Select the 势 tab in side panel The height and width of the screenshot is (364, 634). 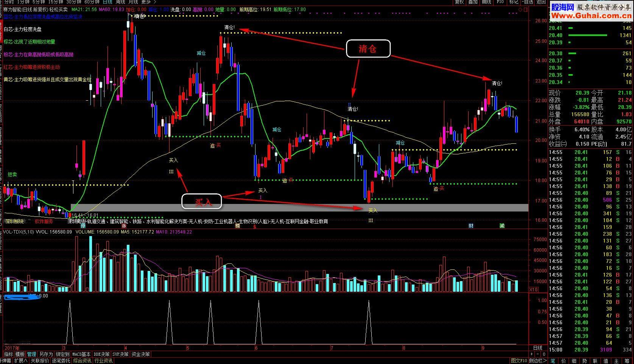(585, 361)
